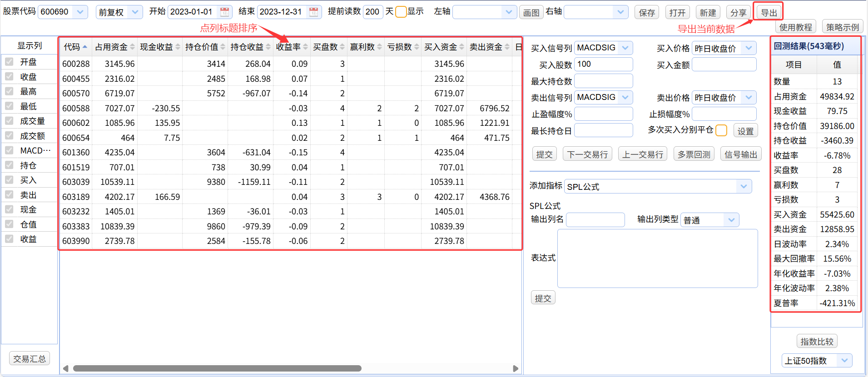
Task: Click sort arrows on 买盘数 column
Action: 342,47
